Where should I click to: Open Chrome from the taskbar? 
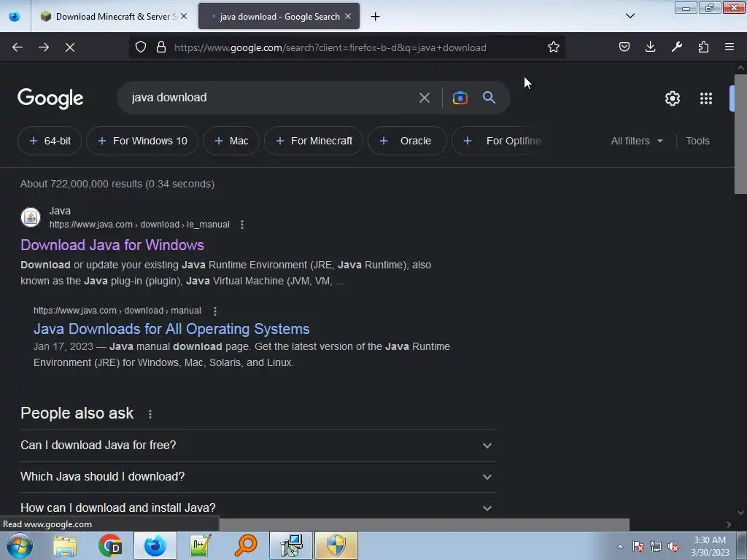click(x=110, y=545)
